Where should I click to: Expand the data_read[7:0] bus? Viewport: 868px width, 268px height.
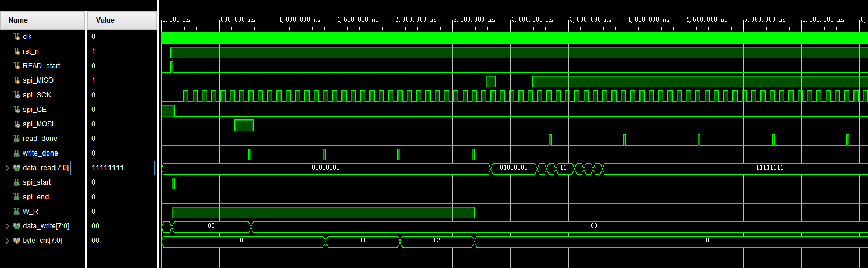[x=8, y=168]
